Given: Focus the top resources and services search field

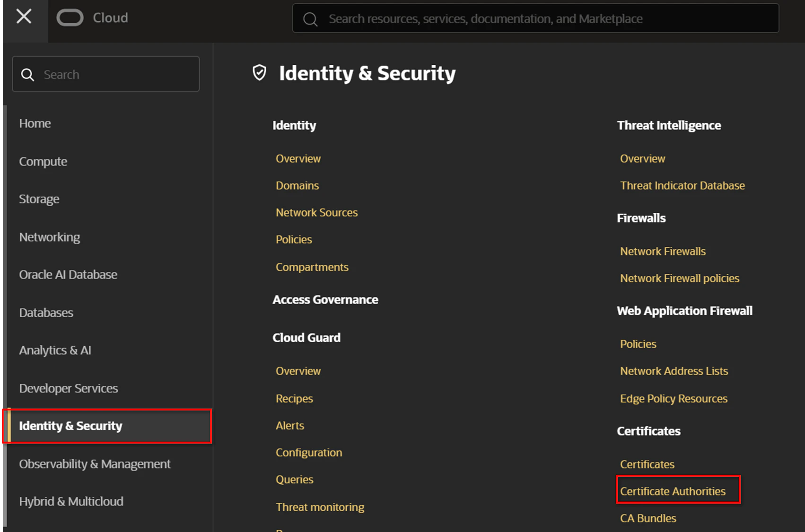Looking at the screenshot, I should (x=535, y=18).
